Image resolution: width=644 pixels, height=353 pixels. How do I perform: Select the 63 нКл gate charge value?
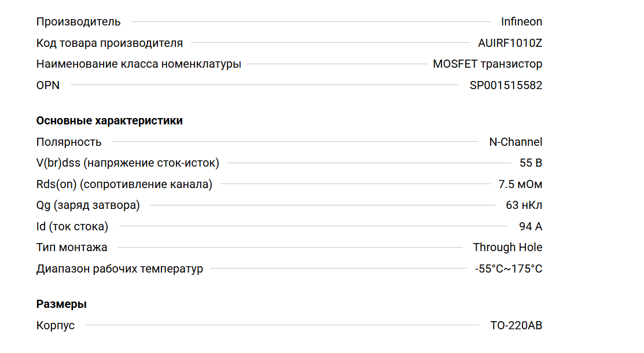524,205
